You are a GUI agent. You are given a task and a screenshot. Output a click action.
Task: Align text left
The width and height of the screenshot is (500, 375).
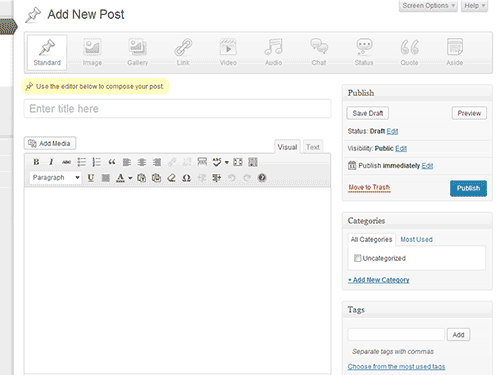click(127, 162)
